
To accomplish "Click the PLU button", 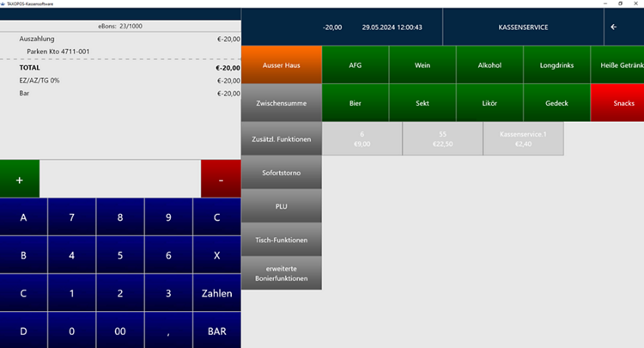I will click(x=282, y=206).
